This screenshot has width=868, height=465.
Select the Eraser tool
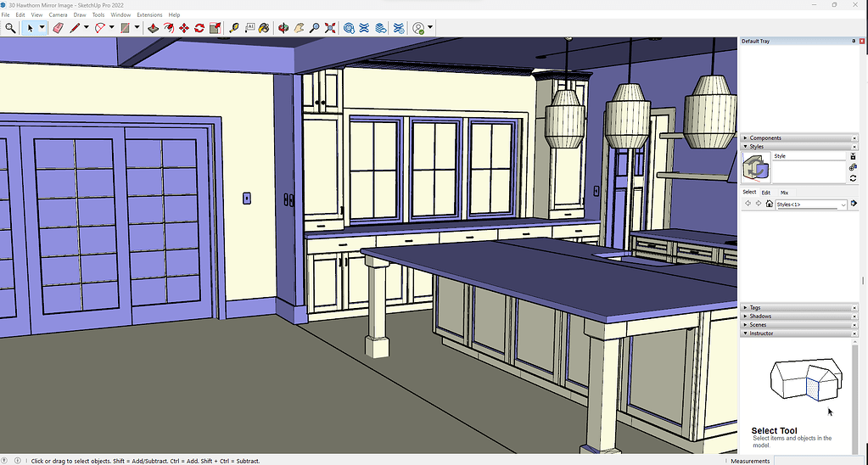(58, 28)
